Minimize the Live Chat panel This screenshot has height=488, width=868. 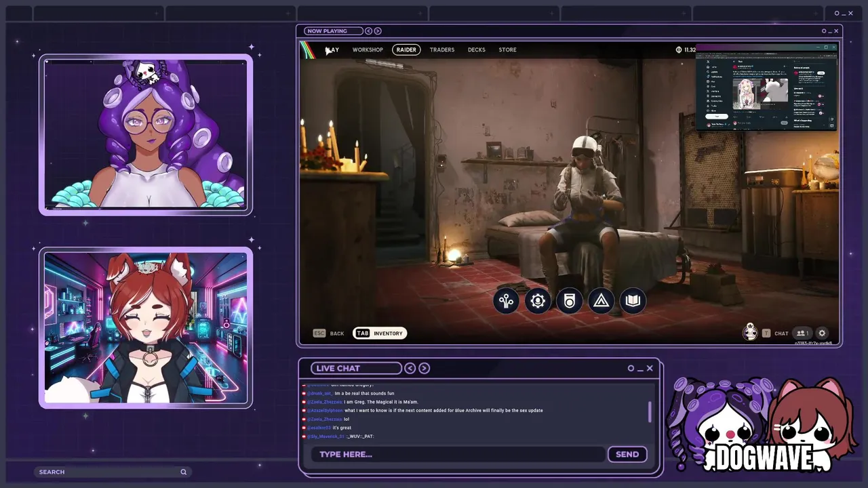click(640, 370)
